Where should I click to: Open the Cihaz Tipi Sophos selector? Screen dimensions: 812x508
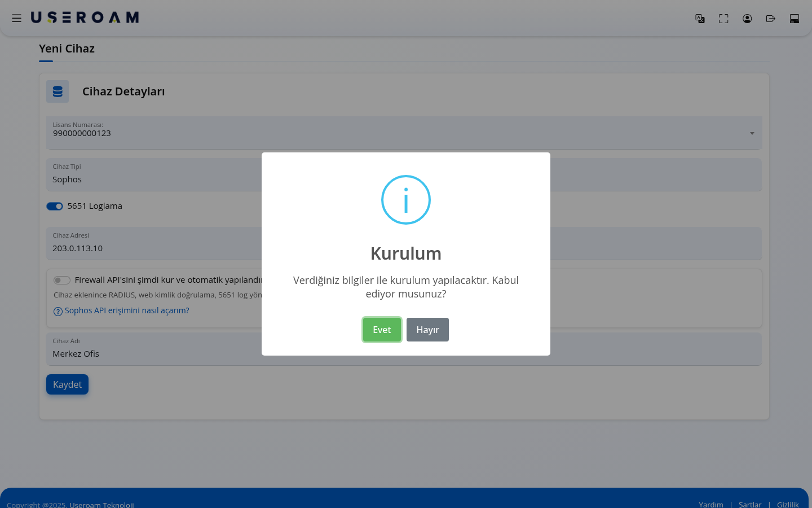(404, 174)
